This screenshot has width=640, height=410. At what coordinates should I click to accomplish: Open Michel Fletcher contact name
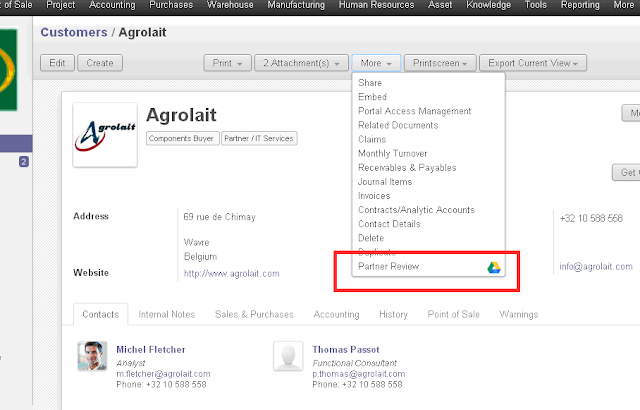[x=151, y=350]
